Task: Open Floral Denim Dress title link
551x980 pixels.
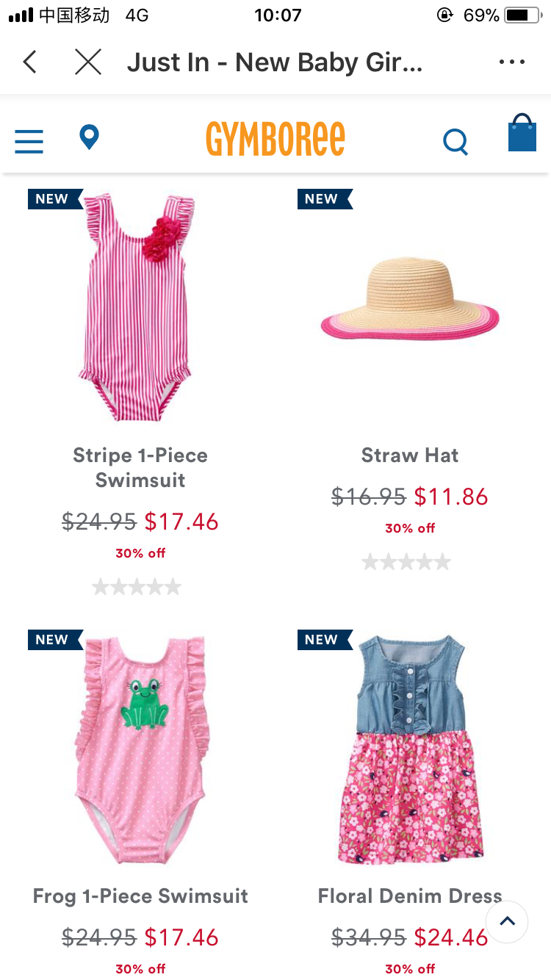Action: [x=410, y=896]
